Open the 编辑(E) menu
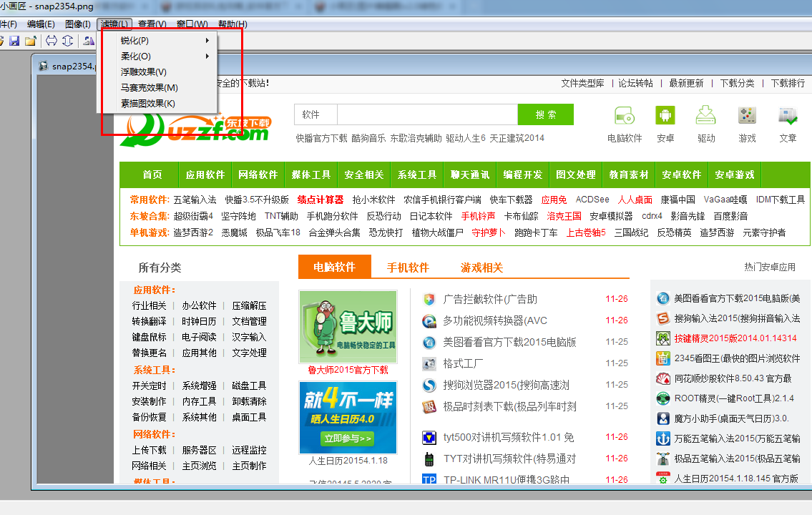The width and height of the screenshot is (812, 515). 41,24
